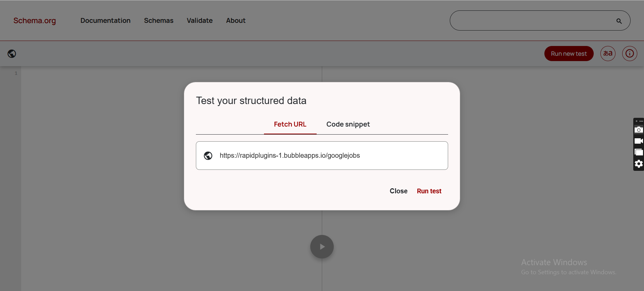644x291 pixels.
Task: Select the Fetch URL tab
Action: coord(290,124)
